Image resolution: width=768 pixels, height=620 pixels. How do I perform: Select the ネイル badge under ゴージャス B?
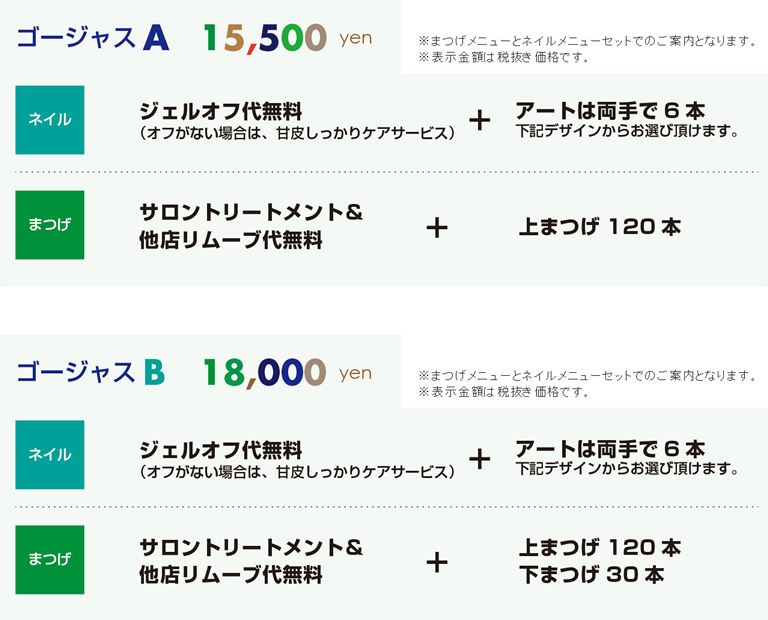click(x=50, y=455)
